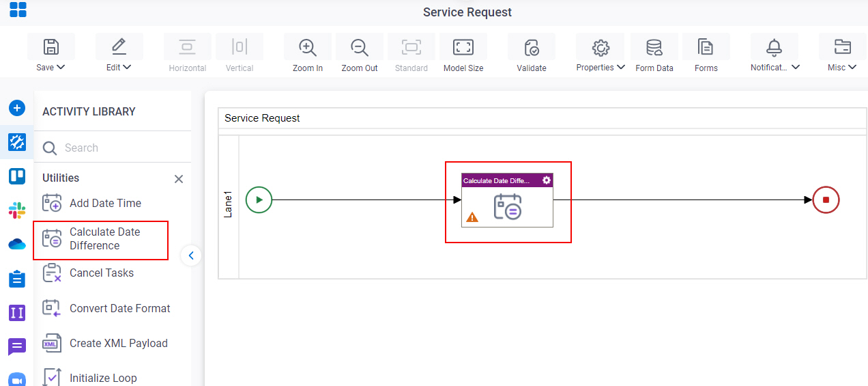Close the Utilities category
Viewport: 868px width, 386px height.
click(x=179, y=179)
